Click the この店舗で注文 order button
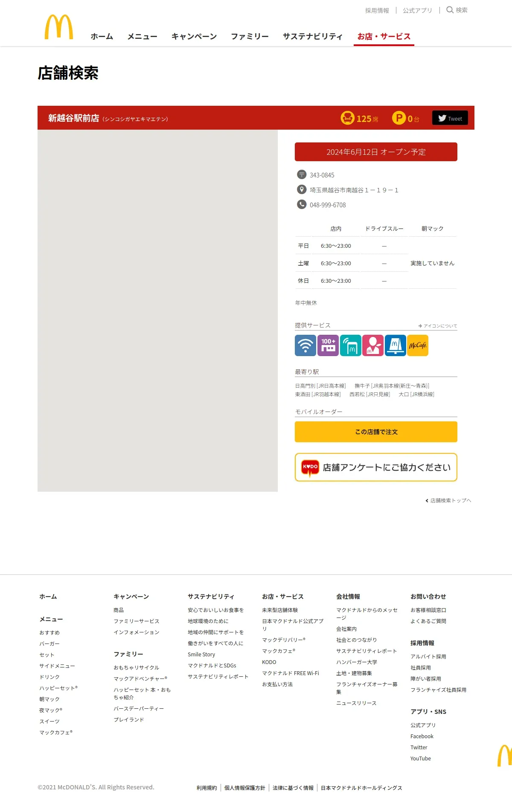The image size is (512, 812). coord(376,432)
